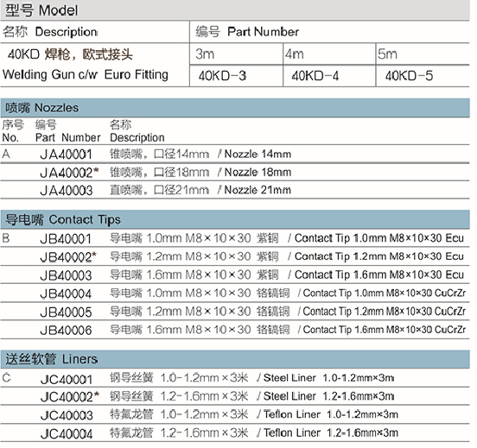Select the 40KD-4 part number cell
477x448 pixels.
point(329,76)
